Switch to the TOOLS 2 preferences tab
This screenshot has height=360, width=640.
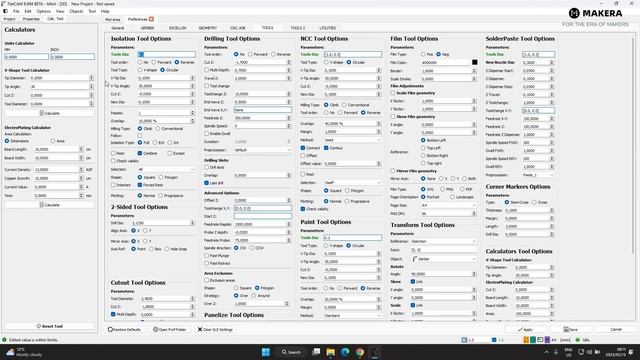[x=298, y=28]
